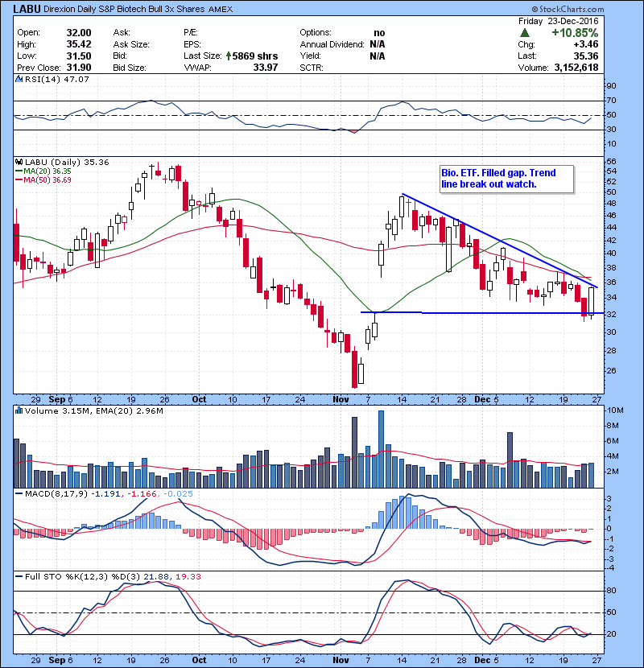Click the Low price 31.50
The height and width of the screenshot is (668, 644).
pyautogui.click(x=79, y=56)
